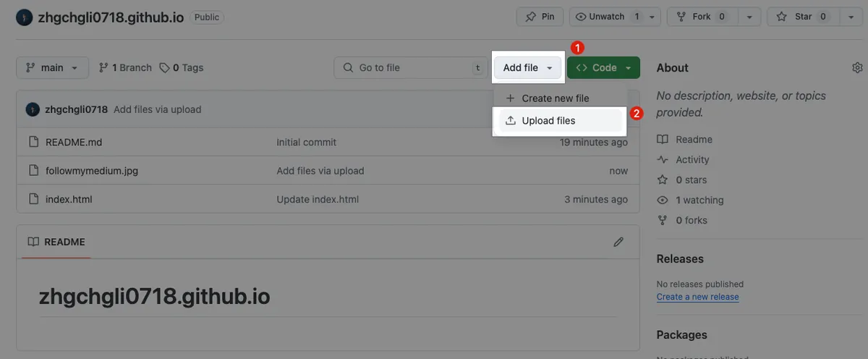
Task: Open the index.html file
Action: click(69, 199)
